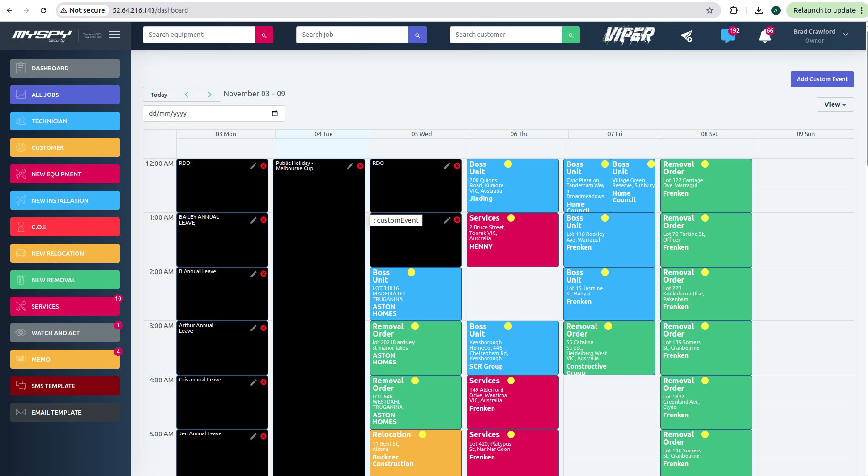
Task: Open the notifications bell showing 66 alerts
Action: 765,36
